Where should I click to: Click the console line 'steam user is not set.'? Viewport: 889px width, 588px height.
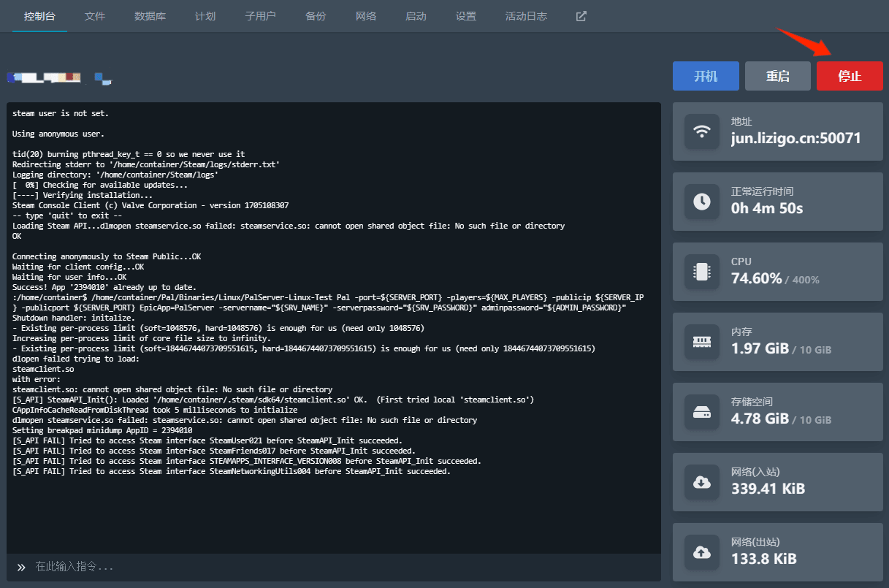(61, 113)
